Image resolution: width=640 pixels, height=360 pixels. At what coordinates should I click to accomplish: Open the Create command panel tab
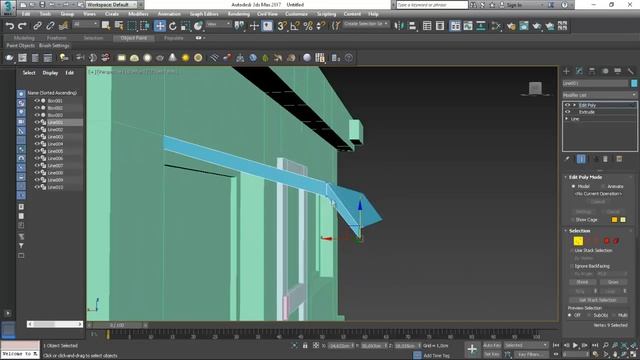click(566, 71)
